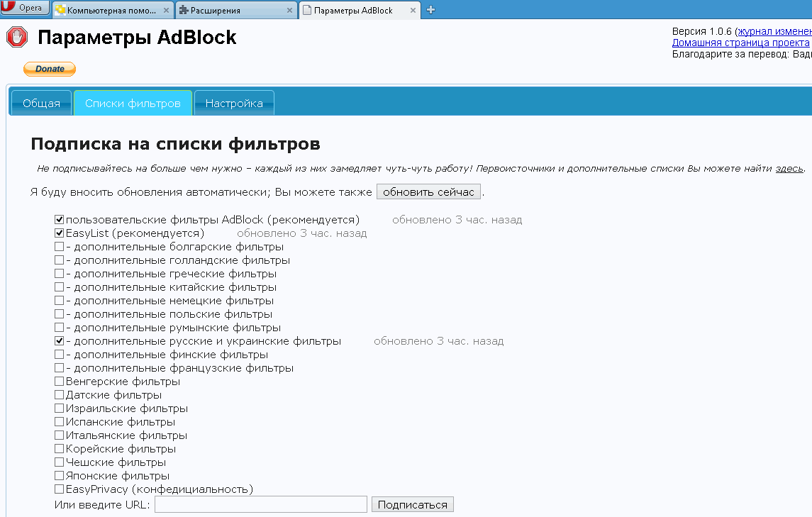Screen dimensions: 812x517
Task: Click обновлено text beside русские и украинские
Action: (439, 341)
